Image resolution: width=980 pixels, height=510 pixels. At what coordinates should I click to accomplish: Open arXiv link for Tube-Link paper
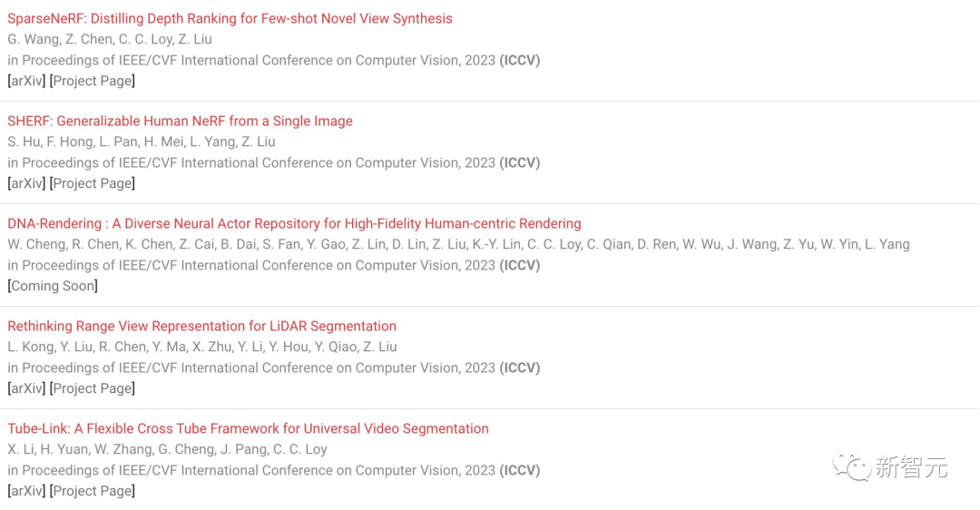point(26,491)
